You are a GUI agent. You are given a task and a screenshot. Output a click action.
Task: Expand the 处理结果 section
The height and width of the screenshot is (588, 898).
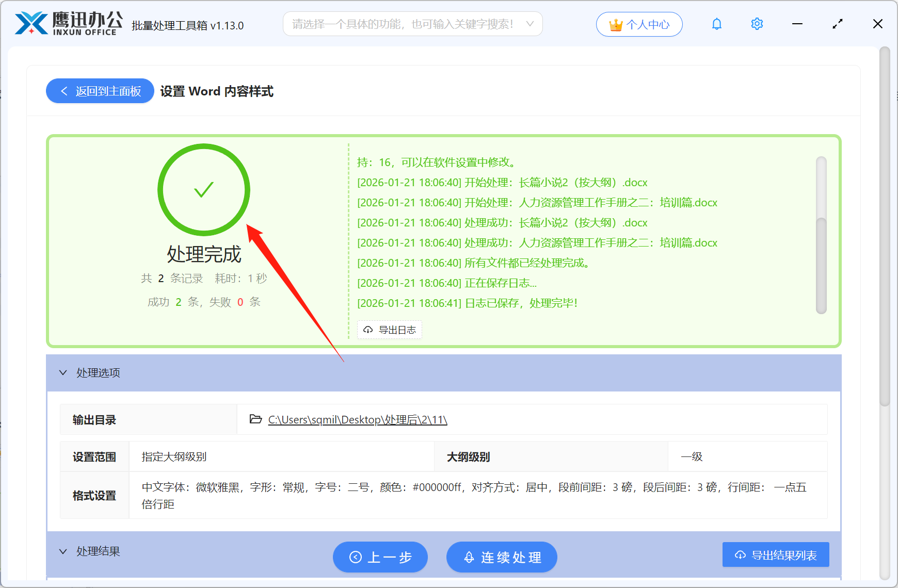[63, 551]
